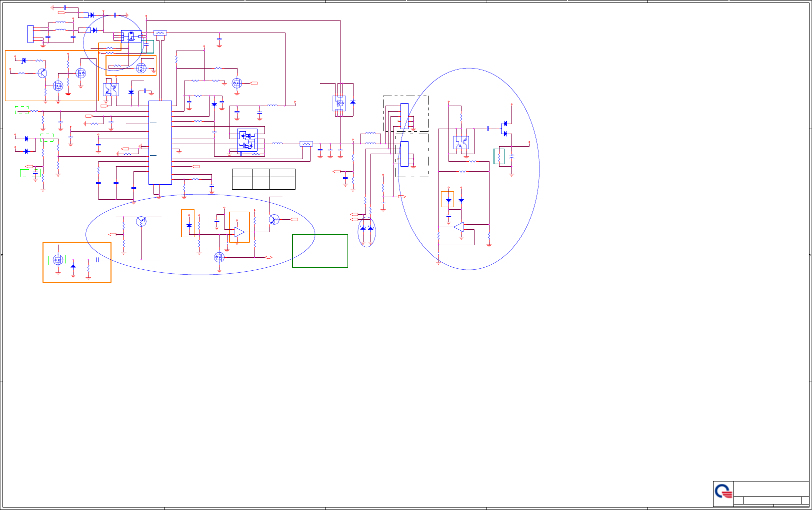Select the lower connector in the dashed box
Image resolution: width=812 pixels, height=510 pixels.
404,154
